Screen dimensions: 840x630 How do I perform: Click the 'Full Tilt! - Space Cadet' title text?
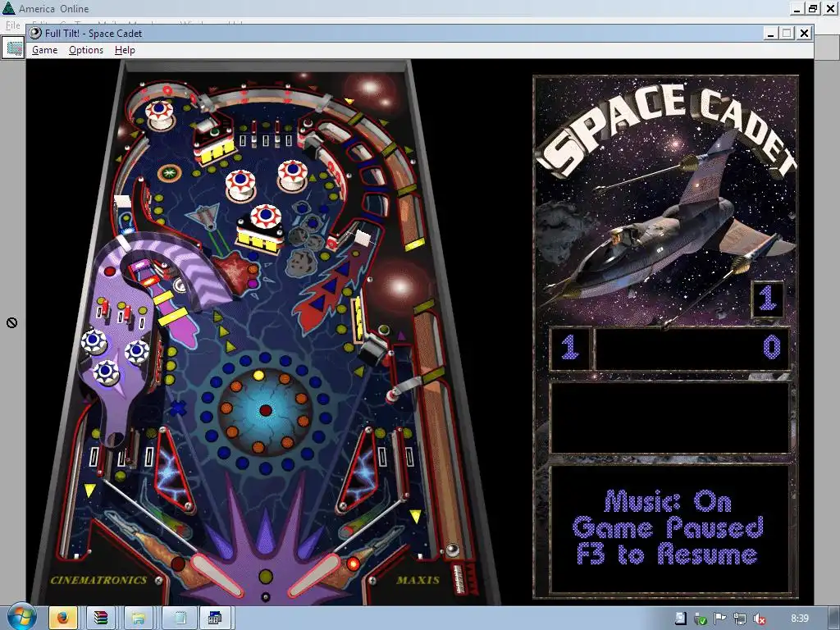click(94, 33)
